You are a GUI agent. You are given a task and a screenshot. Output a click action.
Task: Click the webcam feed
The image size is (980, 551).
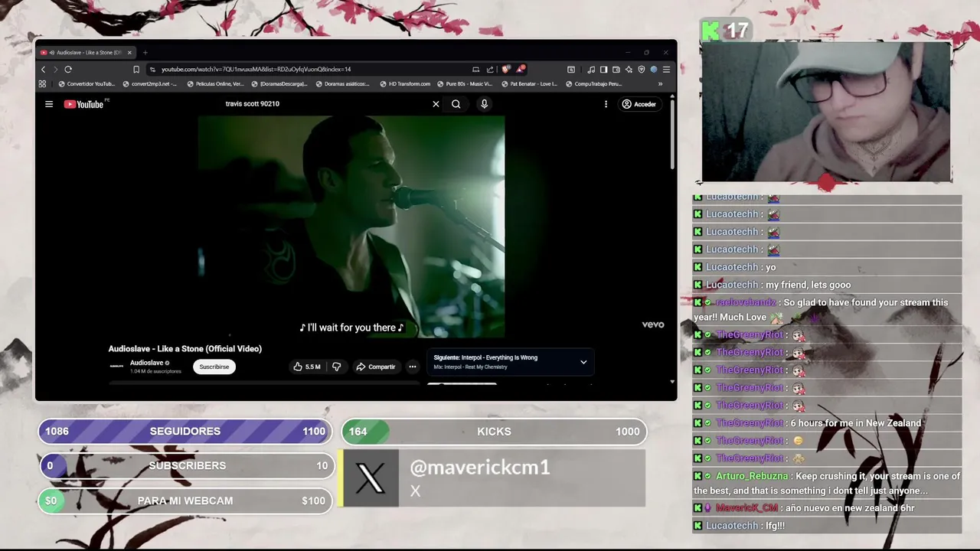[x=826, y=112]
